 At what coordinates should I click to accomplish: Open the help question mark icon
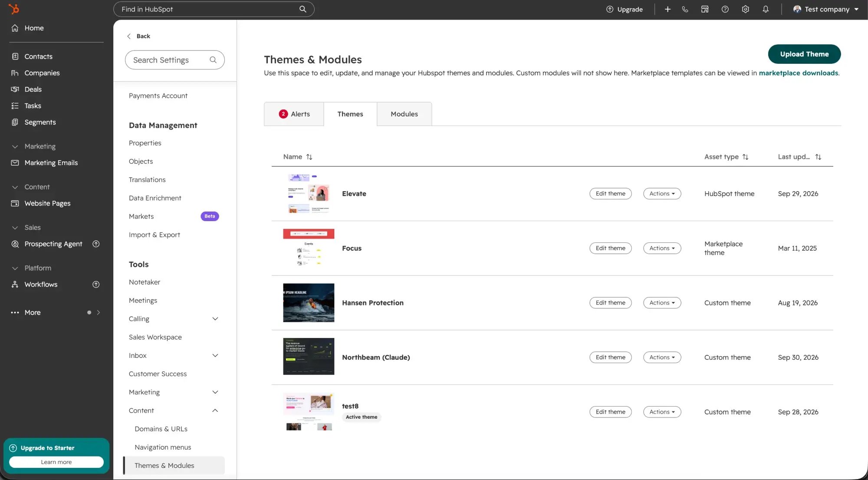(725, 9)
